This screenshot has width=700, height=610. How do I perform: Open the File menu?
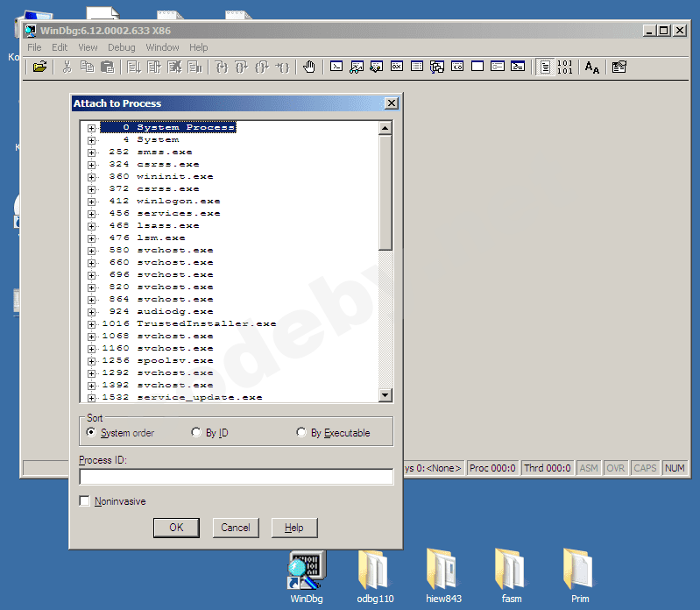click(34, 47)
